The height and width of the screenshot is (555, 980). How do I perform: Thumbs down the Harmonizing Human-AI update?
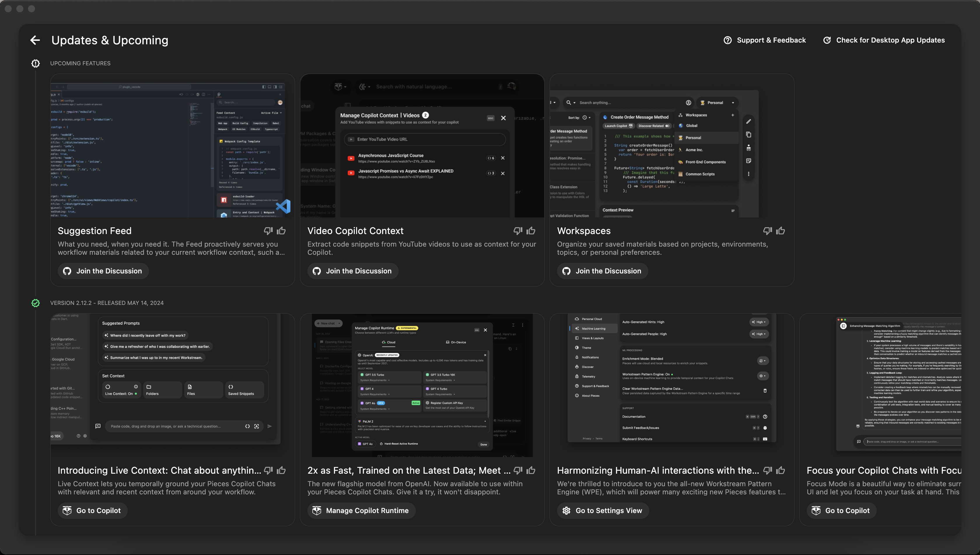point(767,470)
